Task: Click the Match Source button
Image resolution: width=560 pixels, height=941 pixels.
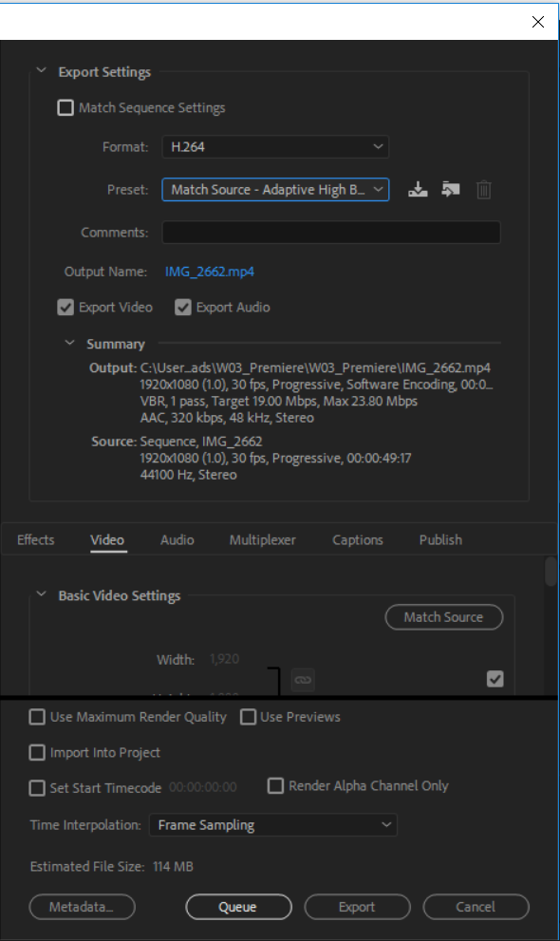Action: pos(443,617)
